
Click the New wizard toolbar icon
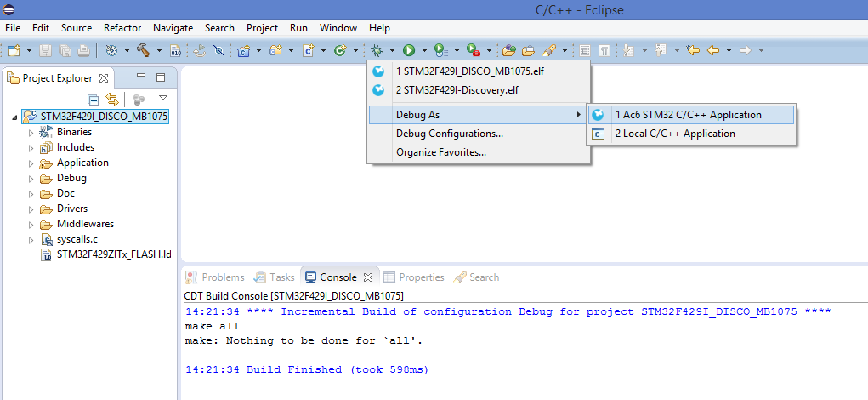tap(14, 50)
